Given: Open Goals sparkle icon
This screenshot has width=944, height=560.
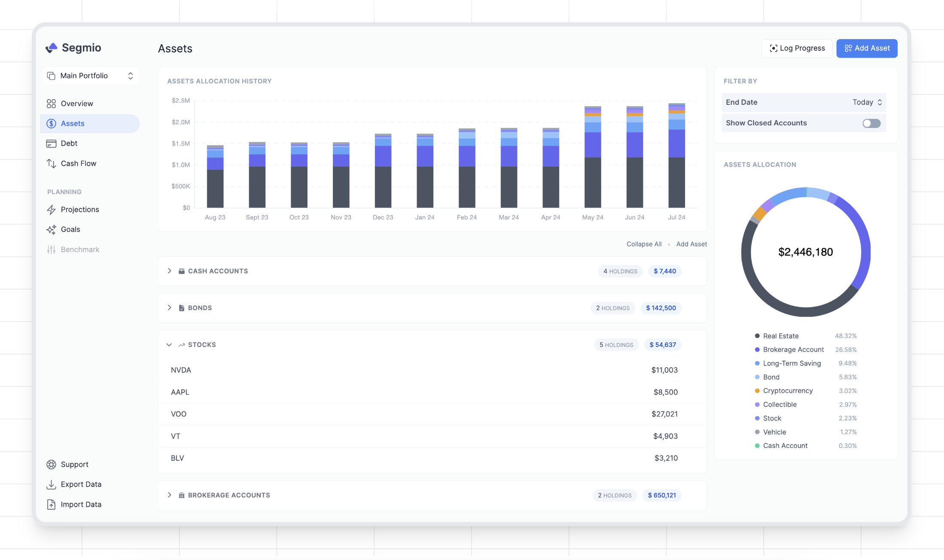Looking at the screenshot, I should [51, 229].
